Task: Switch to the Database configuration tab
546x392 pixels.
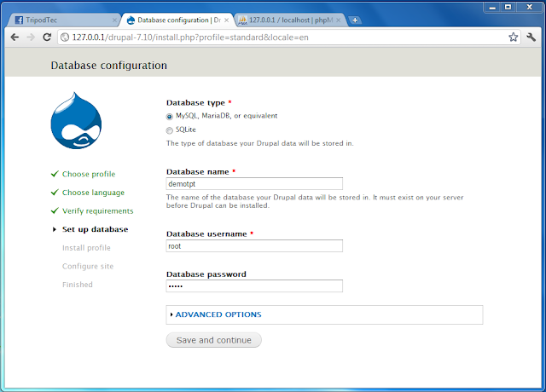Action: click(x=176, y=20)
